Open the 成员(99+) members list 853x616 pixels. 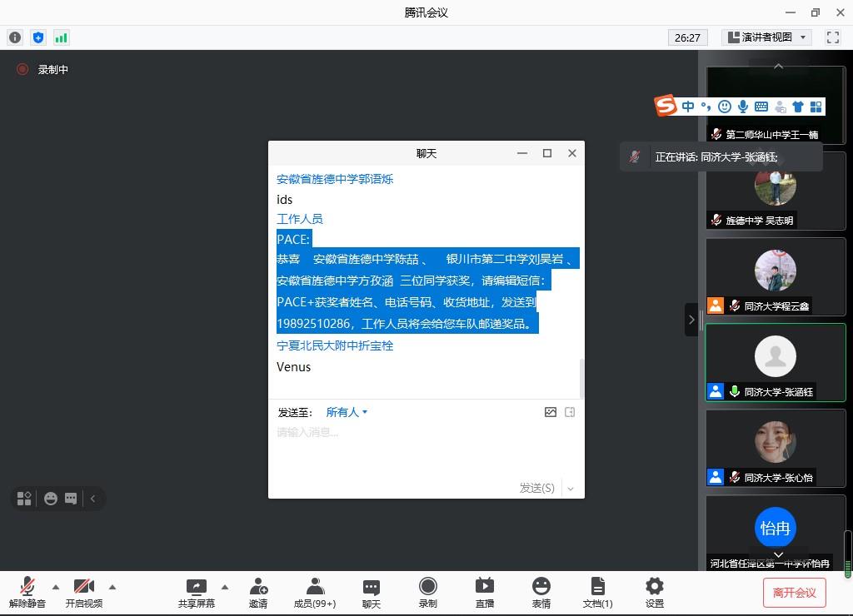pyautogui.click(x=315, y=593)
